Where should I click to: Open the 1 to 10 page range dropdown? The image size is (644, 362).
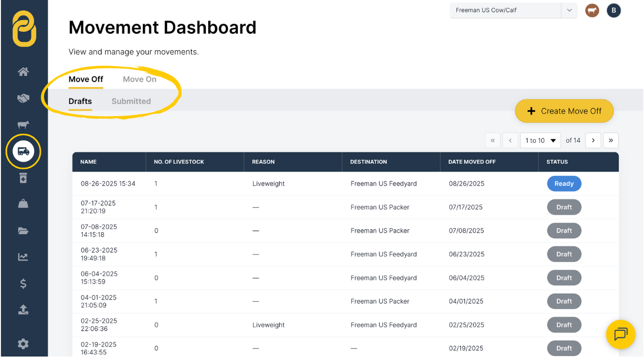tap(540, 140)
